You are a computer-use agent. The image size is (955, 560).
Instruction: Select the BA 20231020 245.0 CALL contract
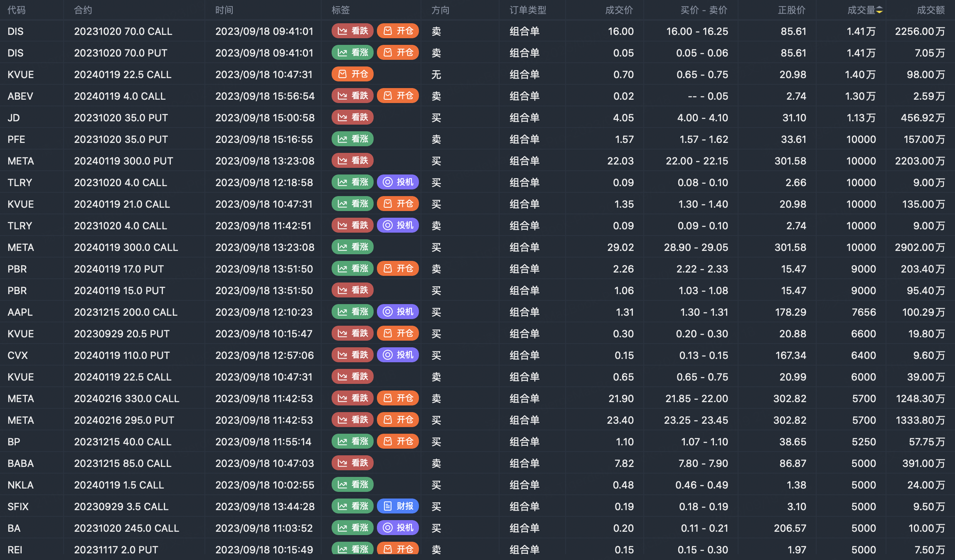(x=126, y=528)
